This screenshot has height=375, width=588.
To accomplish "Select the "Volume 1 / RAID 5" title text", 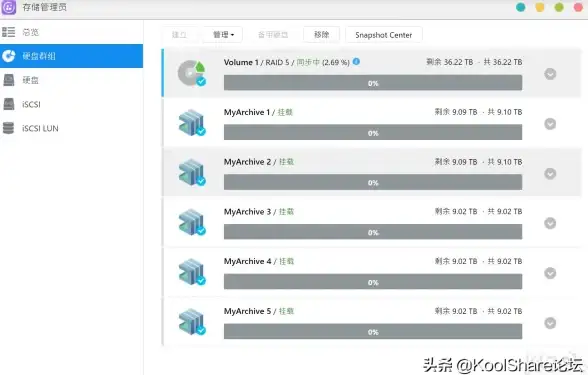I will pos(256,62).
